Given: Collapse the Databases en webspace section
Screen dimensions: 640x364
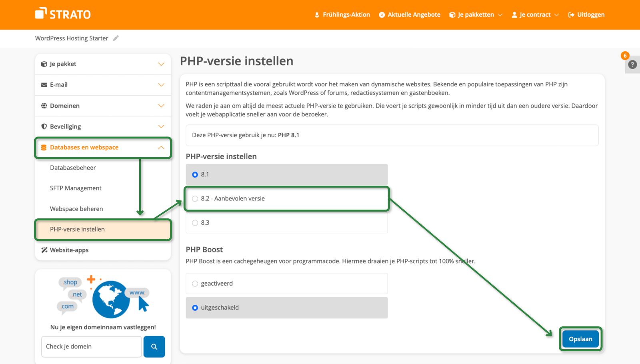Looking at the screenshot, I should coord(162,147).
